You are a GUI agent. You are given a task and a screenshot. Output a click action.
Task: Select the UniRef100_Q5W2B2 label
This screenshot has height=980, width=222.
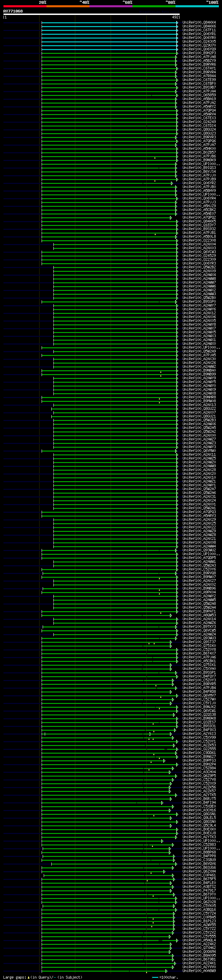(x=199, y=267)
